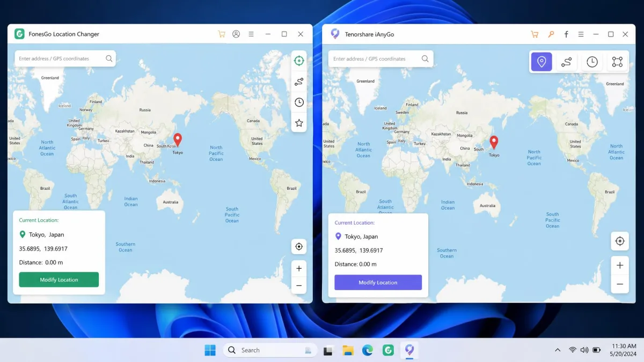Screen dimensions: 644x362
Task: Click the red Tokyo pin in FonesGo
Action: [178, 140]
